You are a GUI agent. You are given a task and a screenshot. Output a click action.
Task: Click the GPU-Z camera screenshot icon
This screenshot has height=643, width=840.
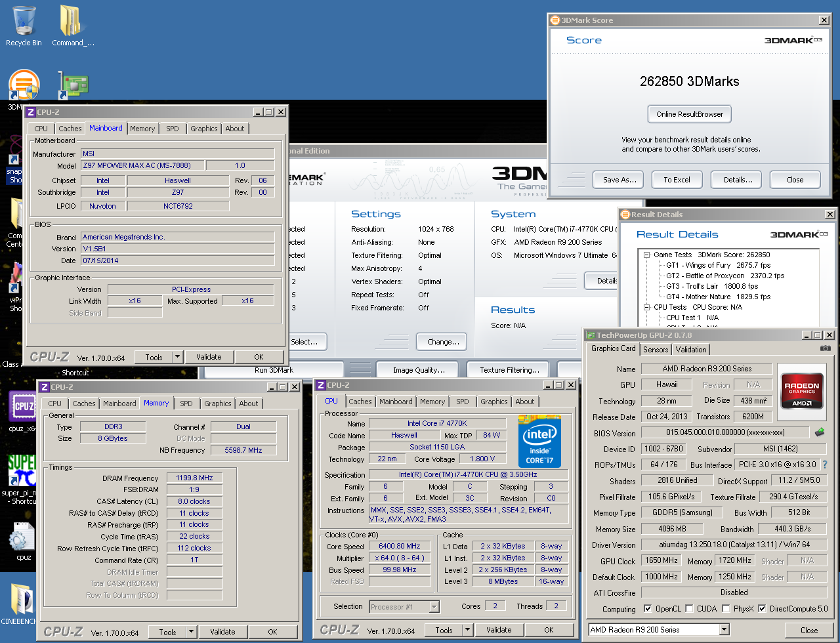point(825,348)
